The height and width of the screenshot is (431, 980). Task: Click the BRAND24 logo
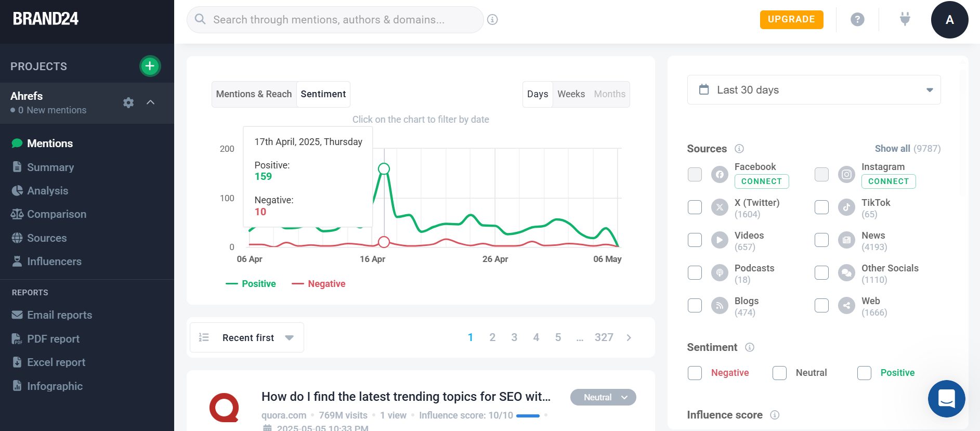click(x=46, y=19)
